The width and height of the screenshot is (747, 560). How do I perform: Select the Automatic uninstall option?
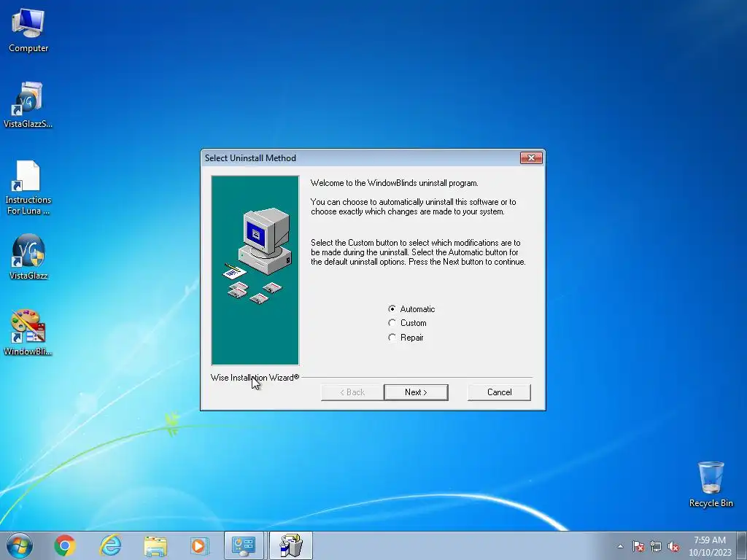(x=411, y=309)
